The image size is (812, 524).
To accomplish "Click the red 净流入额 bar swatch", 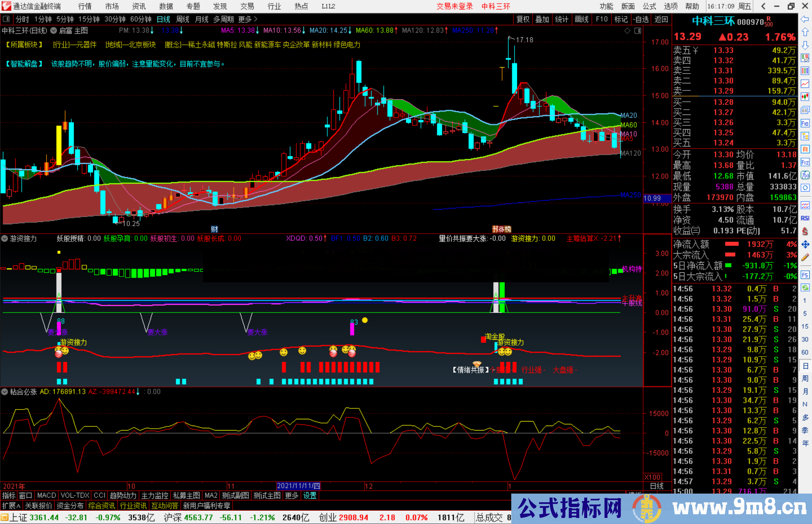I will [732, 244].
